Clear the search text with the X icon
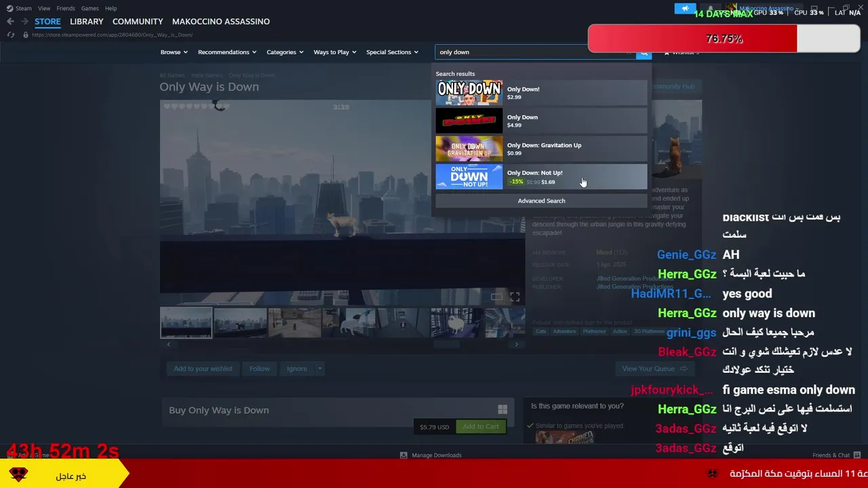Viewport: 868px width, 488px height. tap(629, 52)
